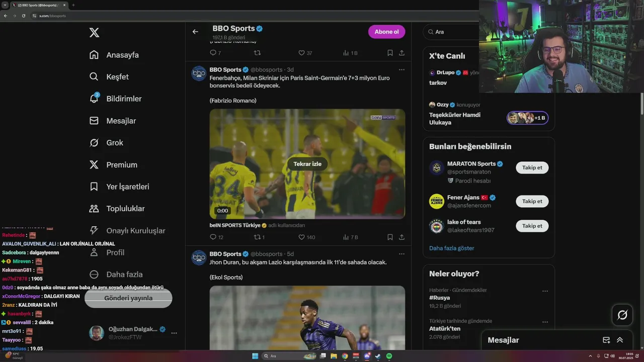Follow Fener Ajans with Takip et
Screen dimensions: 644x362
coord(532,201)
